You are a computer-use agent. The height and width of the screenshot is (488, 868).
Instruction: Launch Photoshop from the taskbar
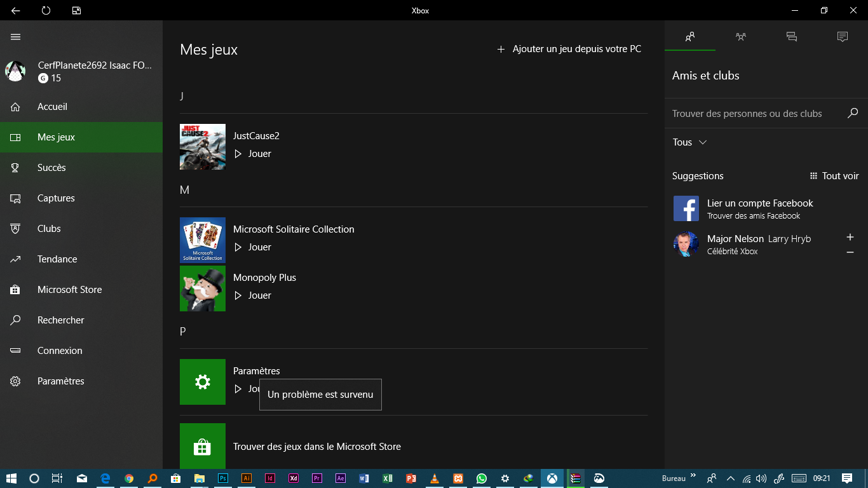pos(223,478)
